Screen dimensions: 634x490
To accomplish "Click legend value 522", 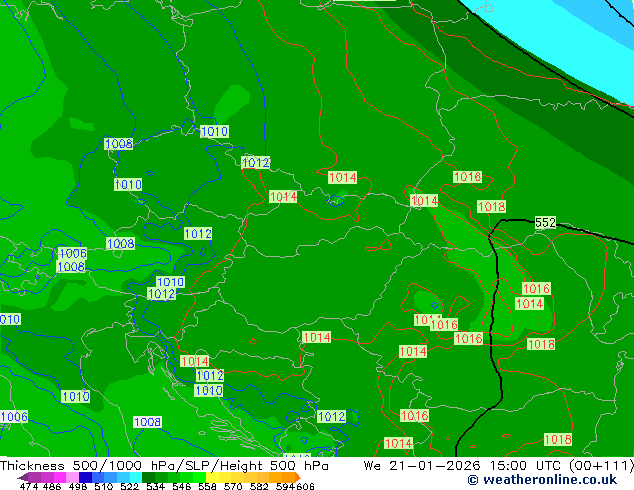I will 129,486.
